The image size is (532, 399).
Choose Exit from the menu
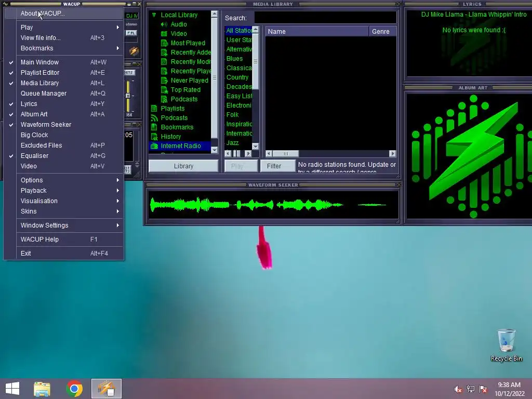pos(64,254)
